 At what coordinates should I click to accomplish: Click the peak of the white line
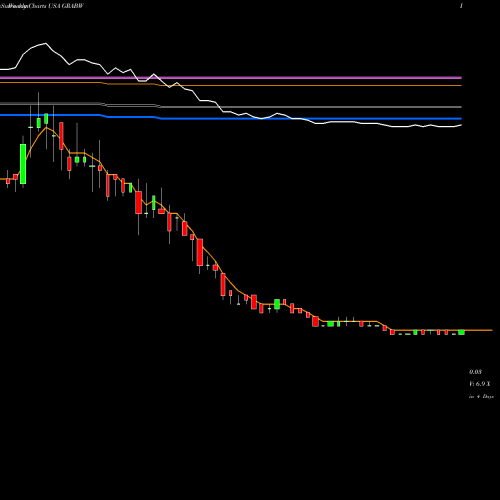45,44
